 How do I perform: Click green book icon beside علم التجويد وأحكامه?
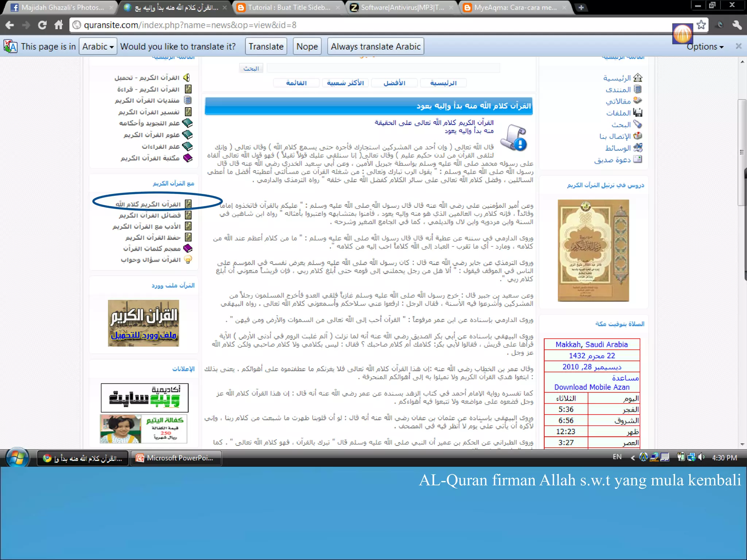pyautogui.click(x=187, y=123)
